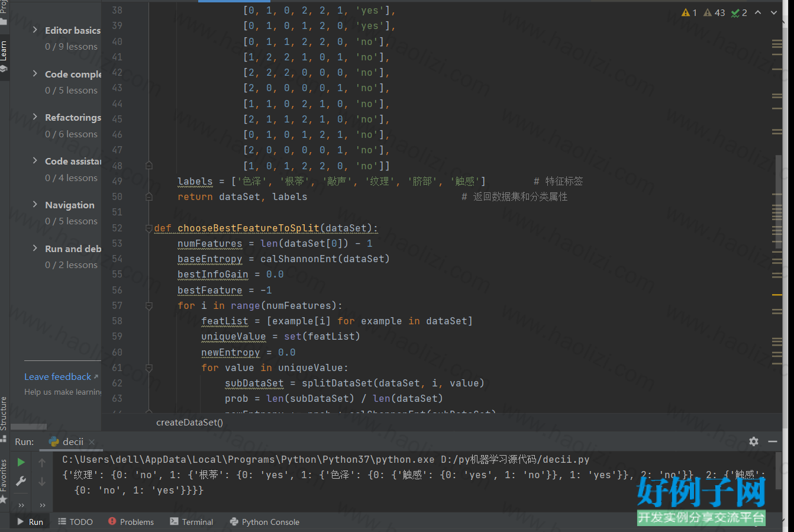This screenshot has width=794, height=532.
Task: Rerun decii with the green play icon
Action: tap(21, 462)
